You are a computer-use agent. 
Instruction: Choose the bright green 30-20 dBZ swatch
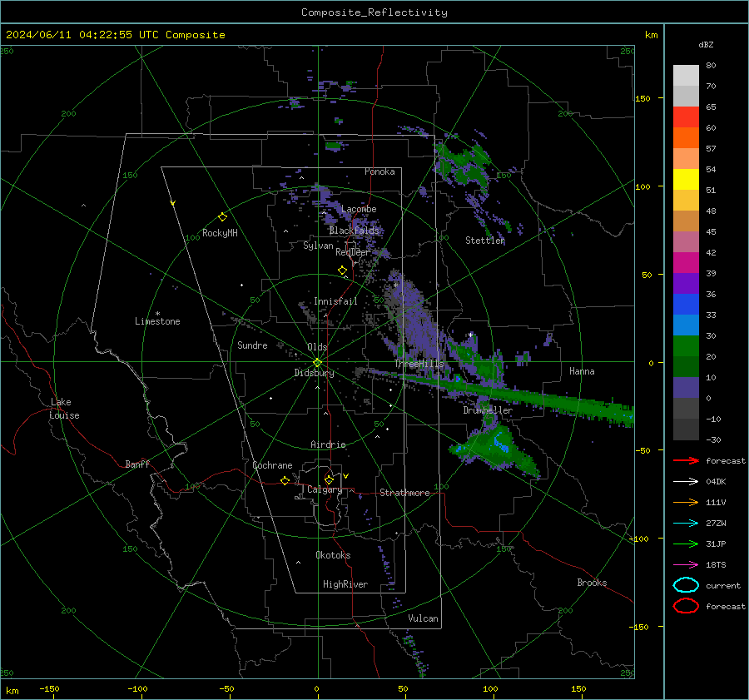click(686, 346)
